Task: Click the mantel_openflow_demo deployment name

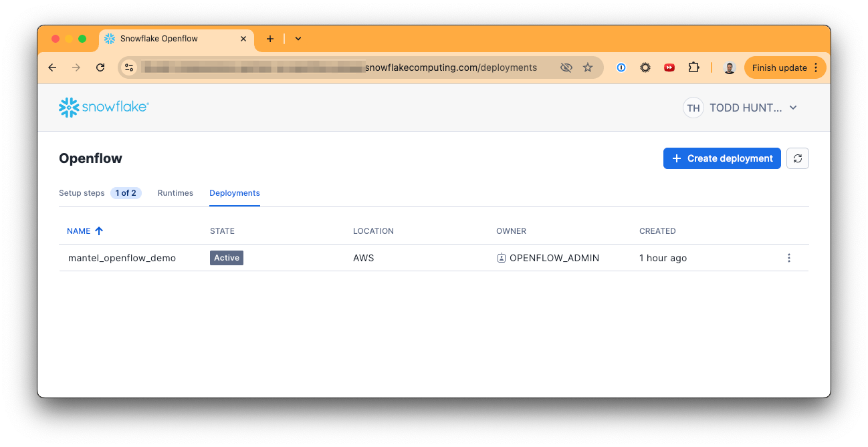Action: pos(122,258)
